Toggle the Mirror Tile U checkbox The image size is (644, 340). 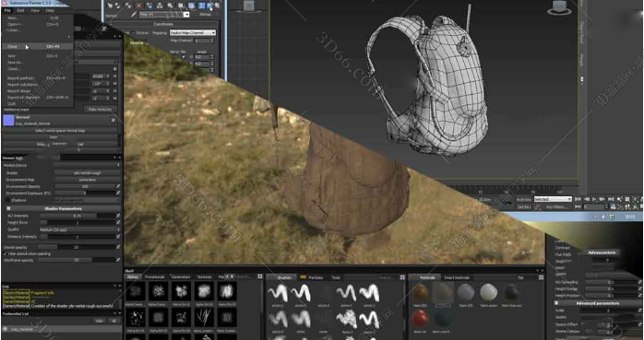click(184, 57)
